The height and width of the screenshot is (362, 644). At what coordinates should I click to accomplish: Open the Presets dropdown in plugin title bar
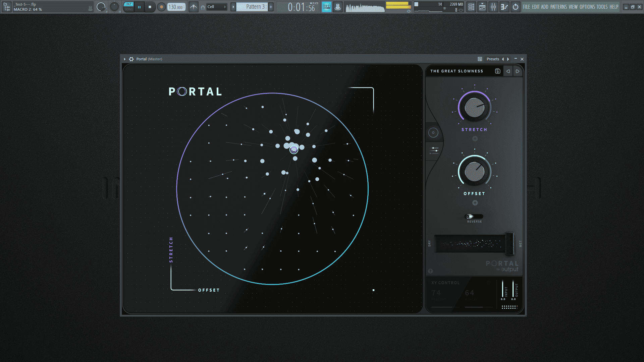pyautogui.click(x=493, y=59)
